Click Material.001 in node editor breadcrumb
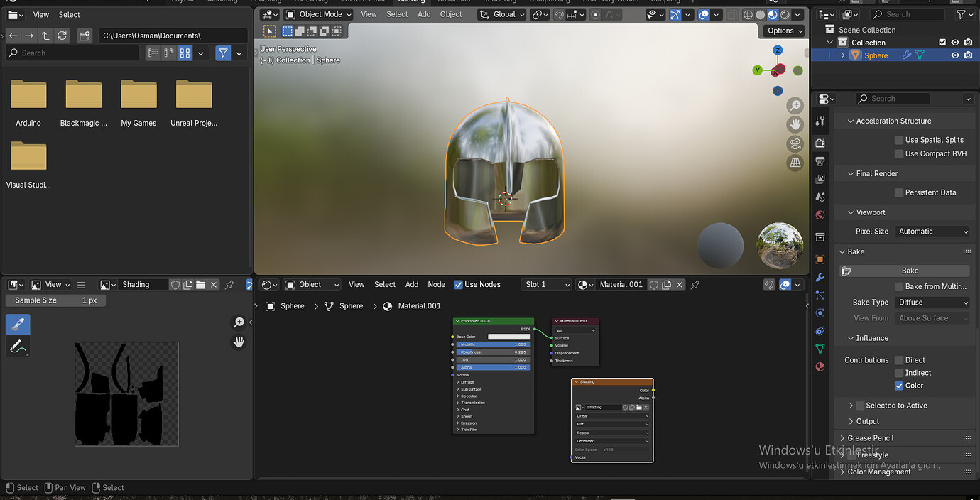Image resolution: width=980 pixels, height=500 pixels. 419,306
